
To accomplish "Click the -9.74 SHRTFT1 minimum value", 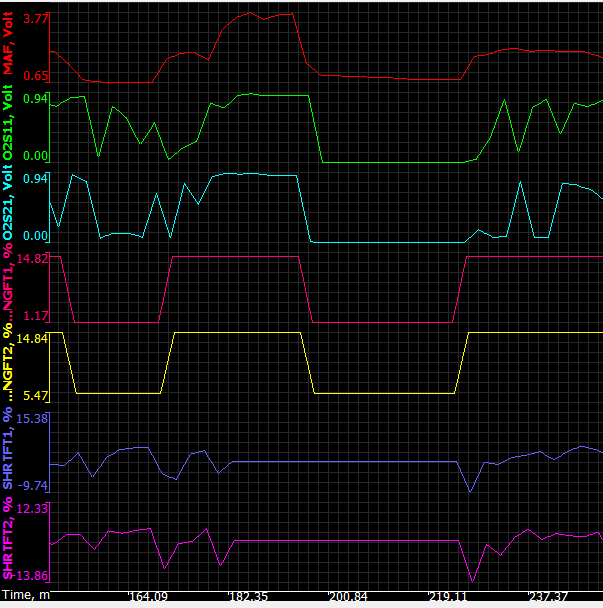I will click(33, 485).
